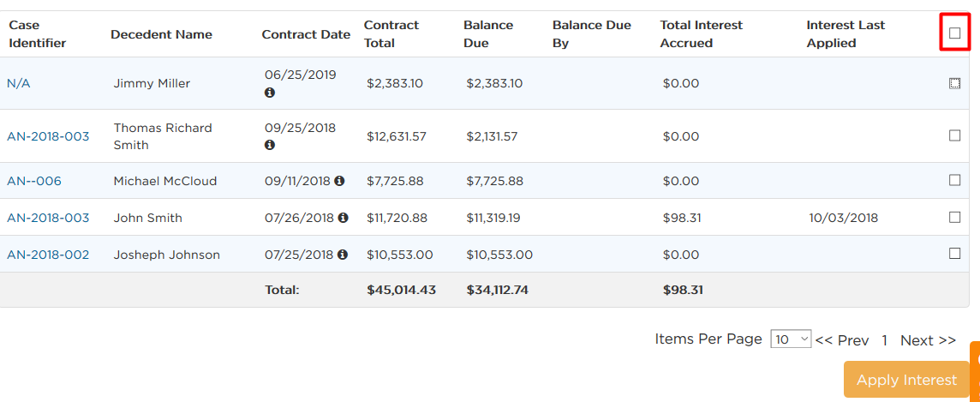Click info icon under 09/25/2018 contract date
The image size is (980, 402).
(269, 145)
